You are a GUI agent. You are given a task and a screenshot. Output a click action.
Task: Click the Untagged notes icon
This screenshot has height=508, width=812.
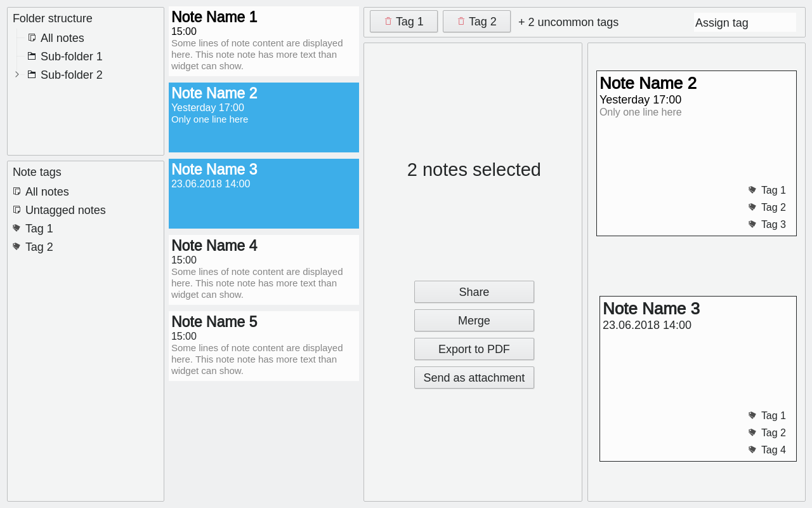tap(16, 210)
